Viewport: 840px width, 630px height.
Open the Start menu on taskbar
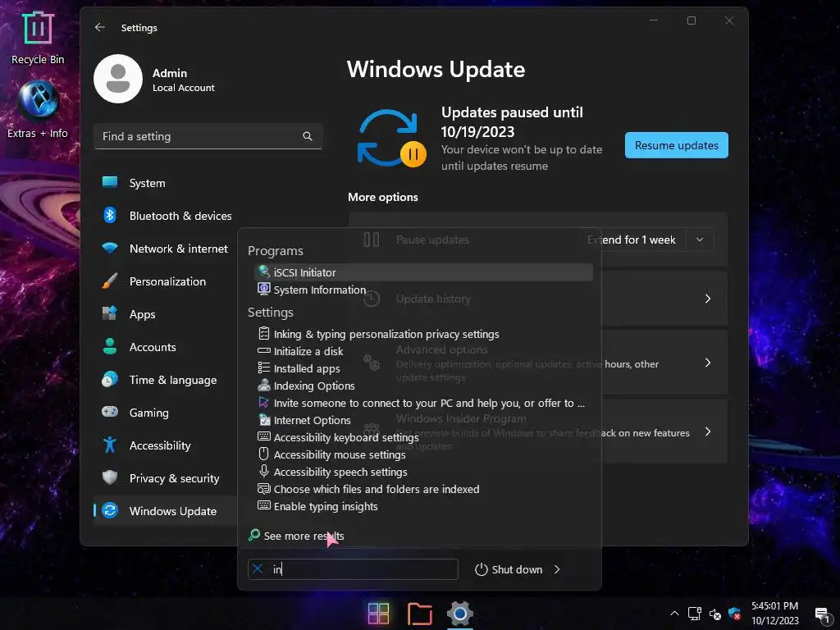click(x=378, y=614)
